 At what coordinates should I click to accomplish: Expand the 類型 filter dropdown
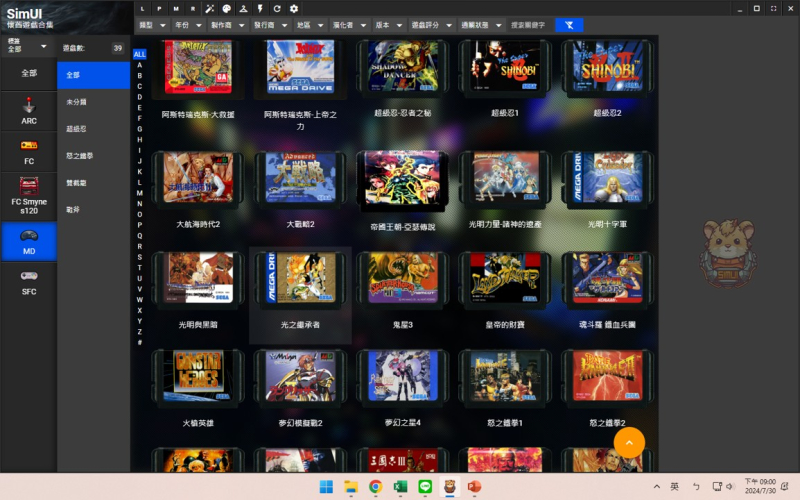click(152, 25)
